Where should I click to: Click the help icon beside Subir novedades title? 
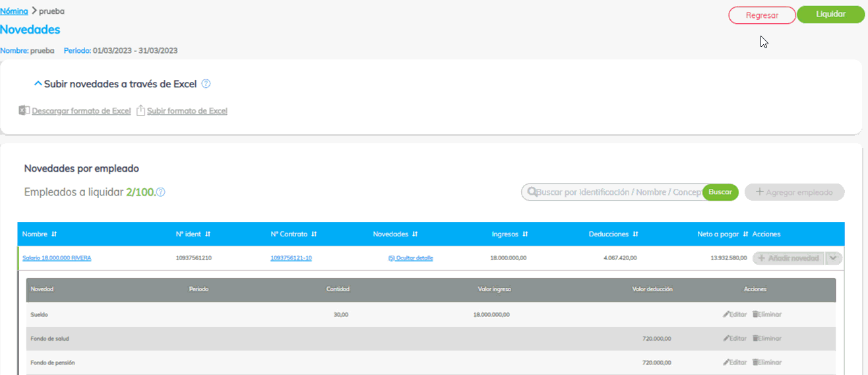coord(206,84)
